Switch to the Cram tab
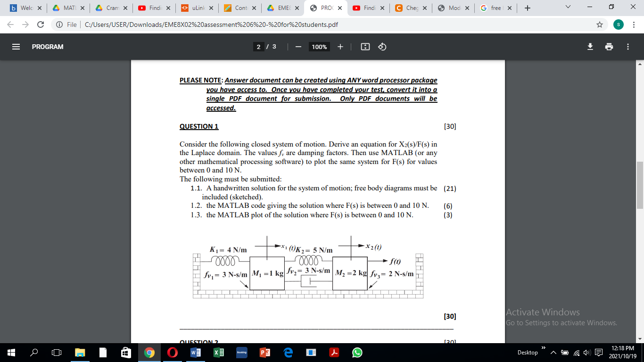The image size is (644, 362). click(x=111, y=8)
